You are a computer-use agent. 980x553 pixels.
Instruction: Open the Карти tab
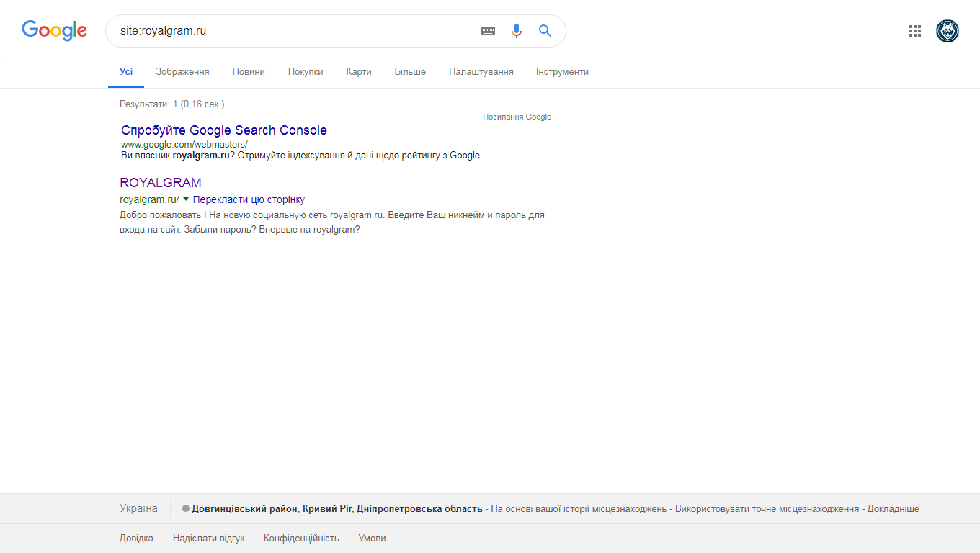358,72
